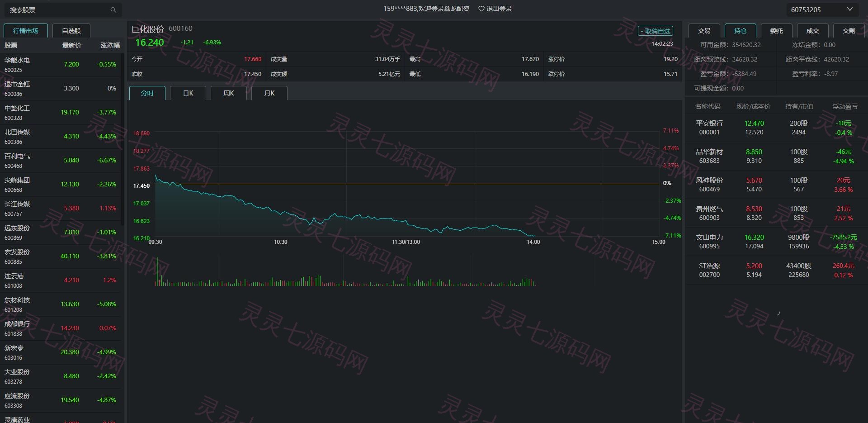Open 文山电力 600995 holding row

(776, 242)
